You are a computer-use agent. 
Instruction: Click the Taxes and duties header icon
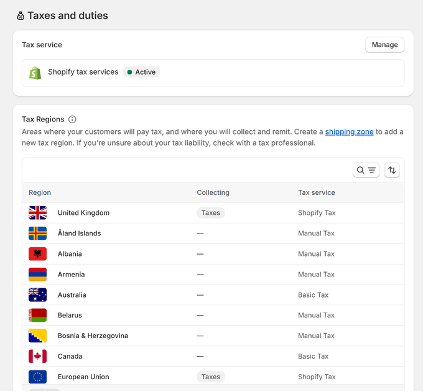pos(20,16)
